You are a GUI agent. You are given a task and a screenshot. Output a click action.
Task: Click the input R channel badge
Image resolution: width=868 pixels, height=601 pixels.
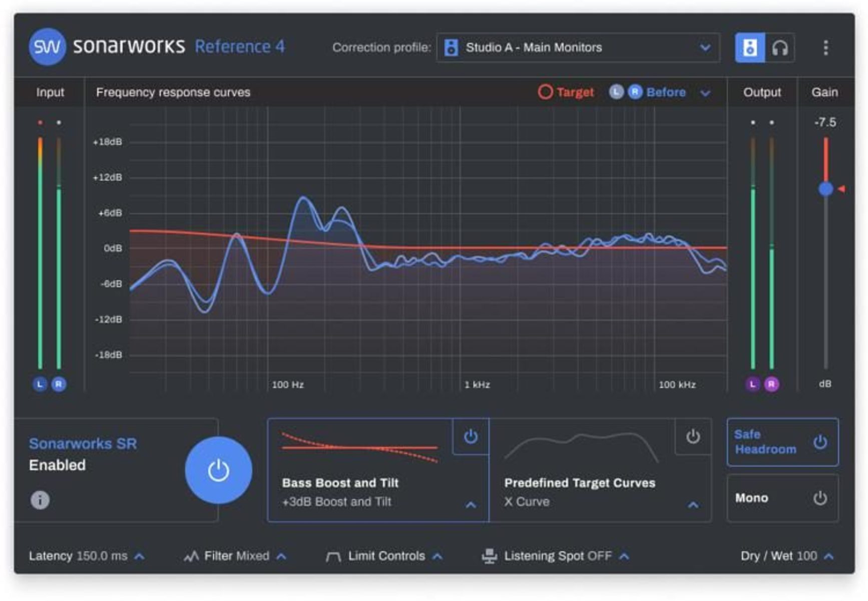point(59,384)
